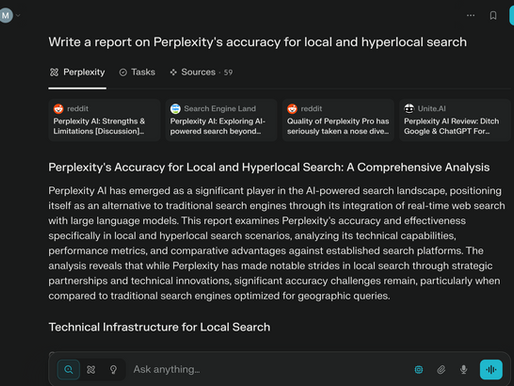Screen dimensions: 514x386
Task: Click the Sources sparkle icon
Action: (x=173, y=72)
